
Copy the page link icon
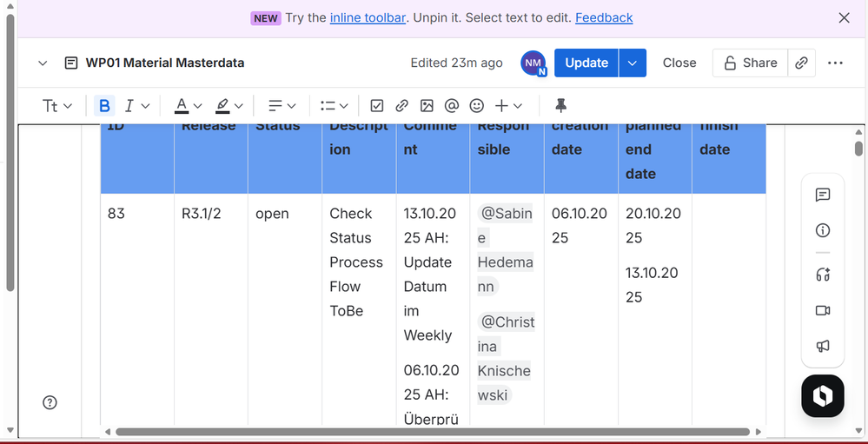tap(801, 63)
